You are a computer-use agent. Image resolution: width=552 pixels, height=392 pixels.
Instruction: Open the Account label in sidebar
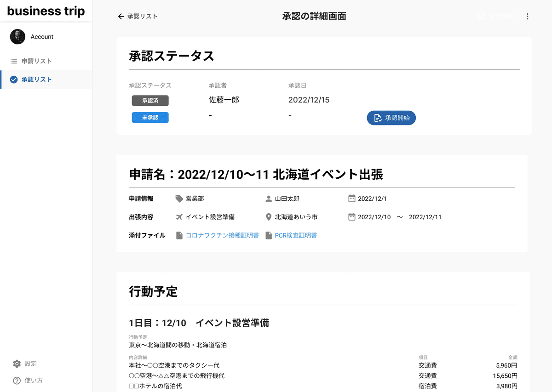pos(42,37)
